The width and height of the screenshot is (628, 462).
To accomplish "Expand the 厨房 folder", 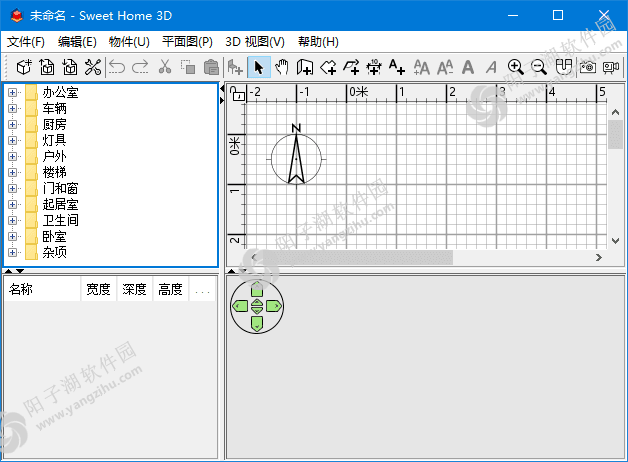I will pos(12,125).
